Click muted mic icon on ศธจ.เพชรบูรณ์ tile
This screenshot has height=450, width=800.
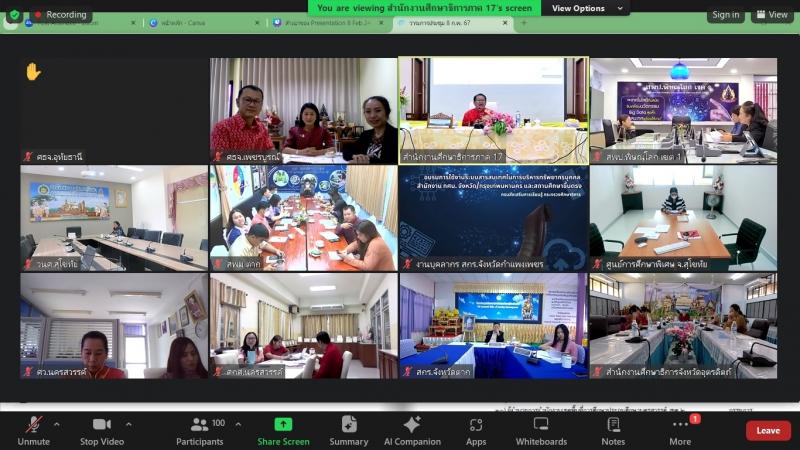click(x=218, y=157)
